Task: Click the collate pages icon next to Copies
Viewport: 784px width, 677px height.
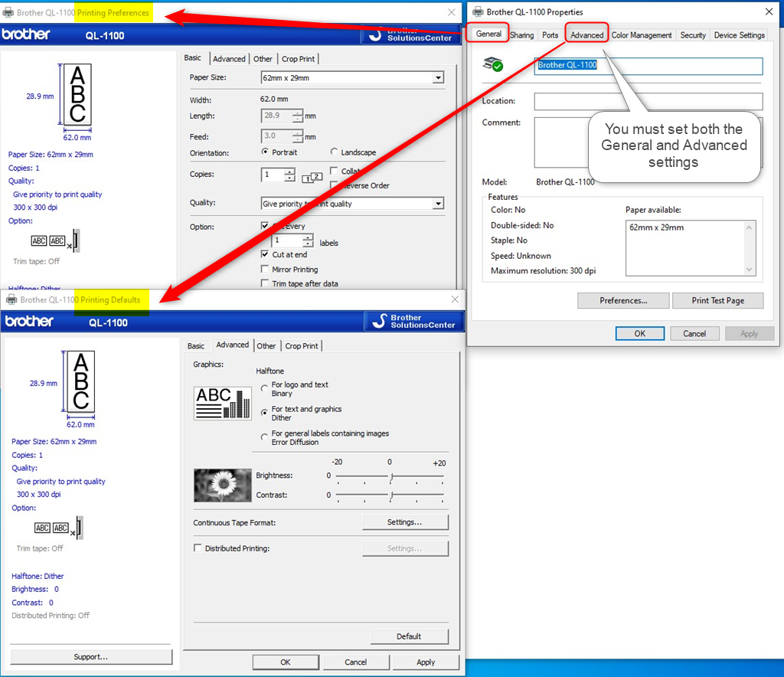Action: (312, 177)
